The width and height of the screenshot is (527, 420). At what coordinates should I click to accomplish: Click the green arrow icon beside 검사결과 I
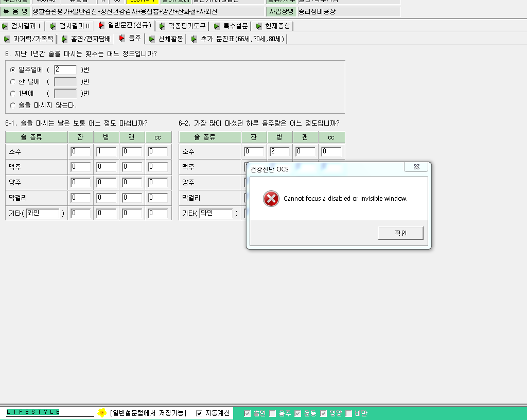(x=4, y=26)
